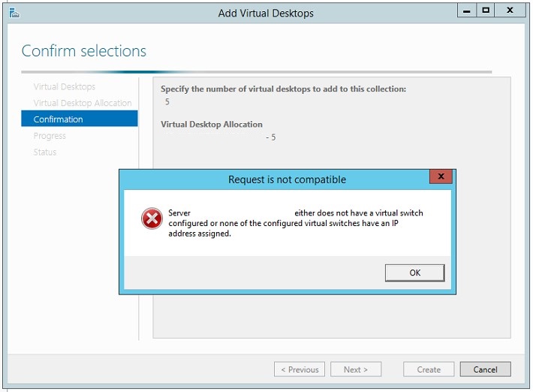Click the error message about virtual switch

(x=296, y=223)
